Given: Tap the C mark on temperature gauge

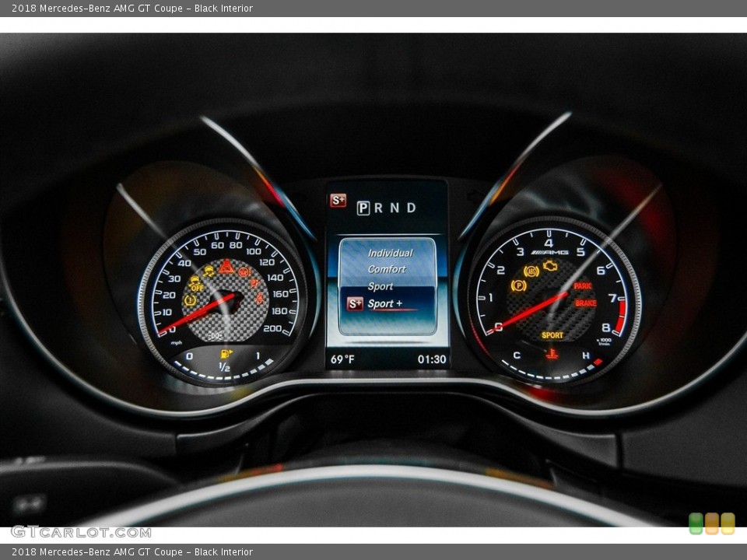Looking at the screenshot, I should 517,355.
